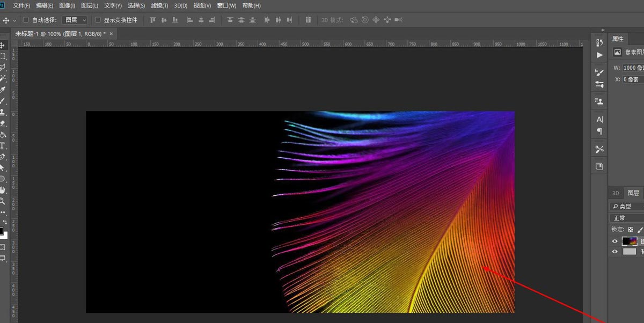Open the 编辑(E) menu
Viewport: 644px width, 323px height.
point(45,5)
